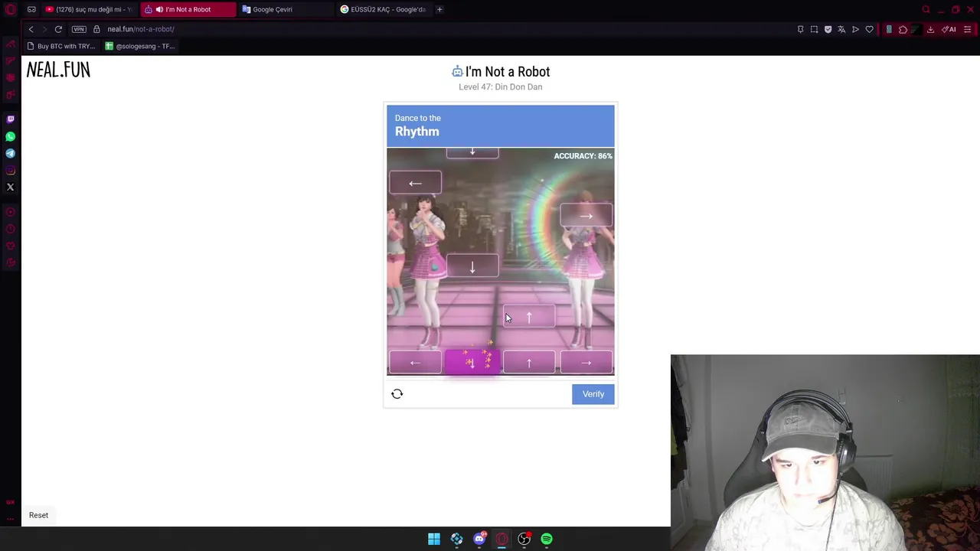This screenshot has width=980, height=551.
Task: Click the captcha refresh icon
Action: 397,393
